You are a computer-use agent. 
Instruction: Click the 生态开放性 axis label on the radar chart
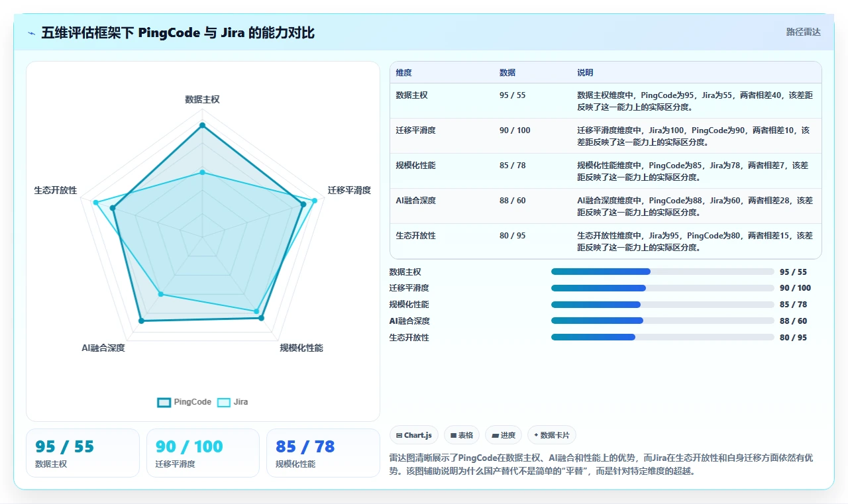tap(56, 190)
